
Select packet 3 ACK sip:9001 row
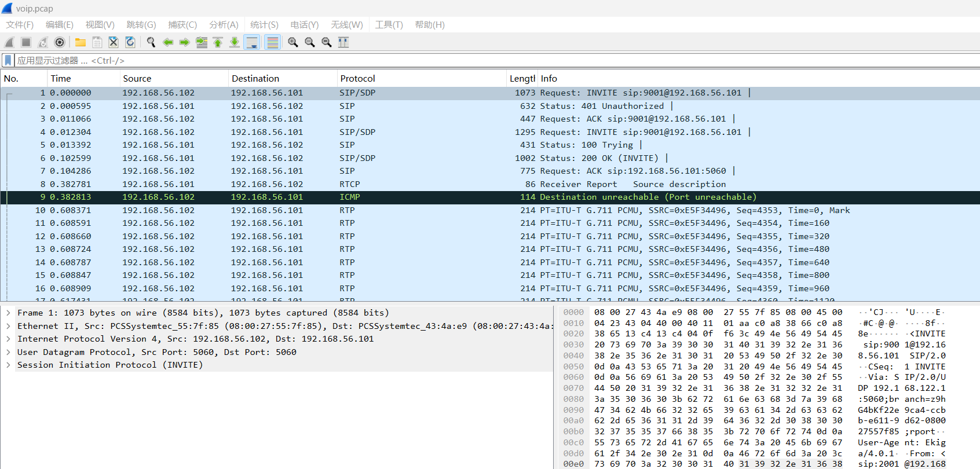(490, 119)
